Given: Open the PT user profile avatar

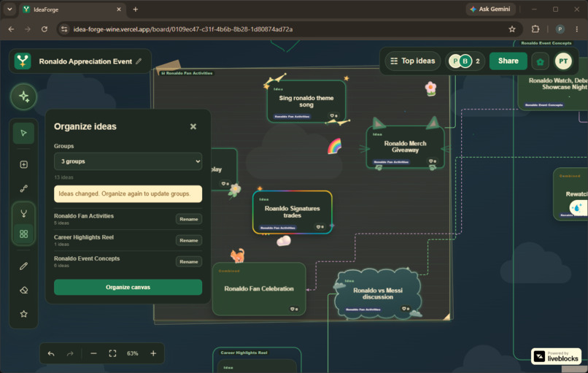Looking at the screenshot, I should click(x=563, y=61).
